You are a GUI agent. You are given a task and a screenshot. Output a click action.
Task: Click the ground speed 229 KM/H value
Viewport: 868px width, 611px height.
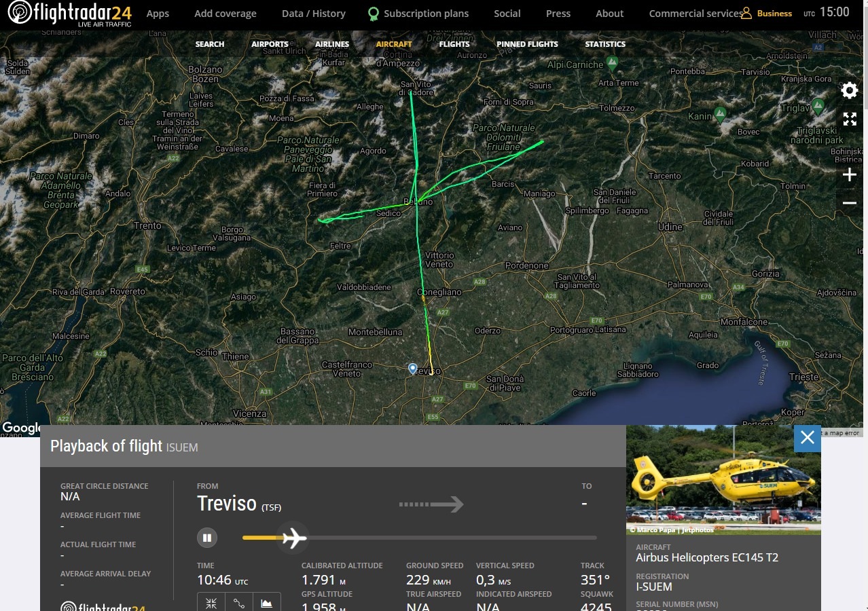coord(429,580)
